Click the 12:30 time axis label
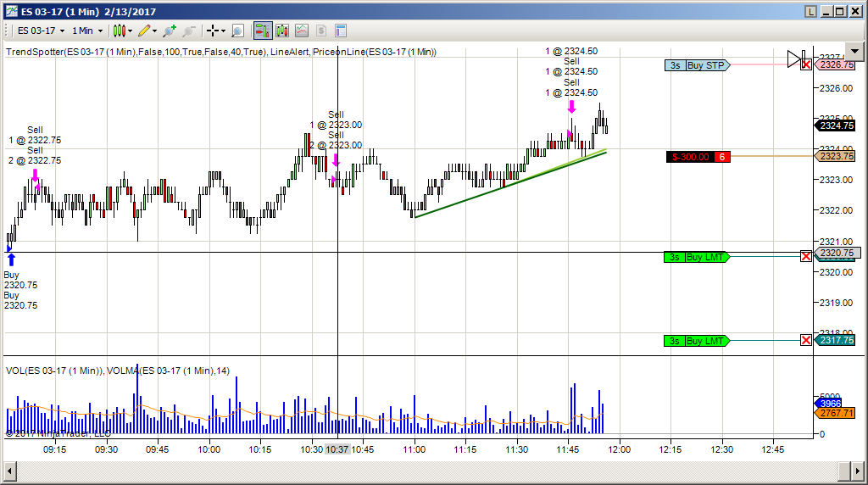Viewport: 868px width, 485px height. (x=722, y=449)
